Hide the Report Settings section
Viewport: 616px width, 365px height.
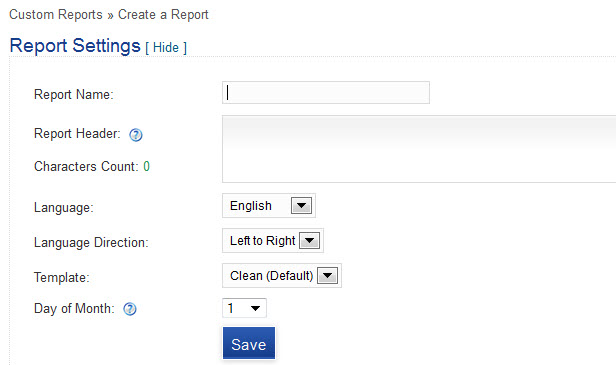click(166, 48)
